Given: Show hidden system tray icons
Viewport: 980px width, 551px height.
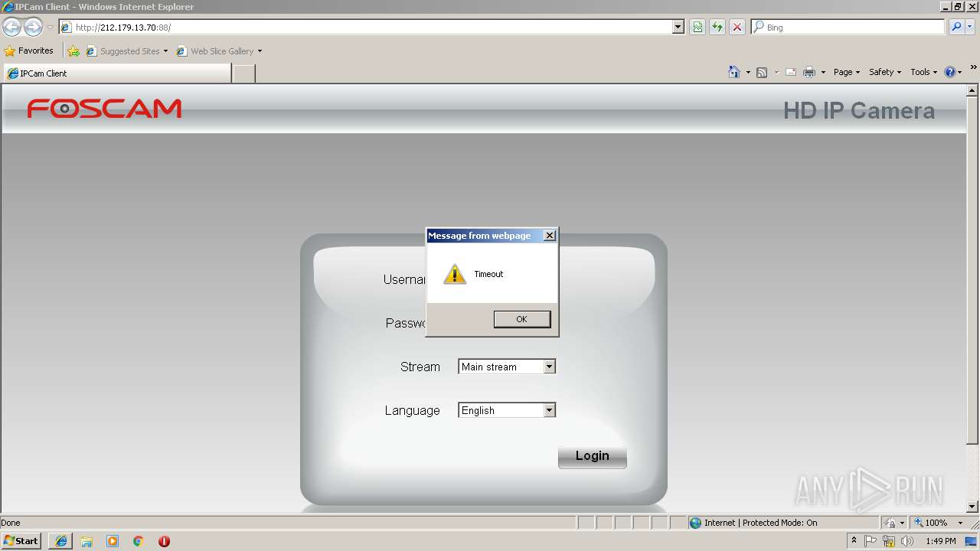Looking at the screenshot, I should 854,541.
